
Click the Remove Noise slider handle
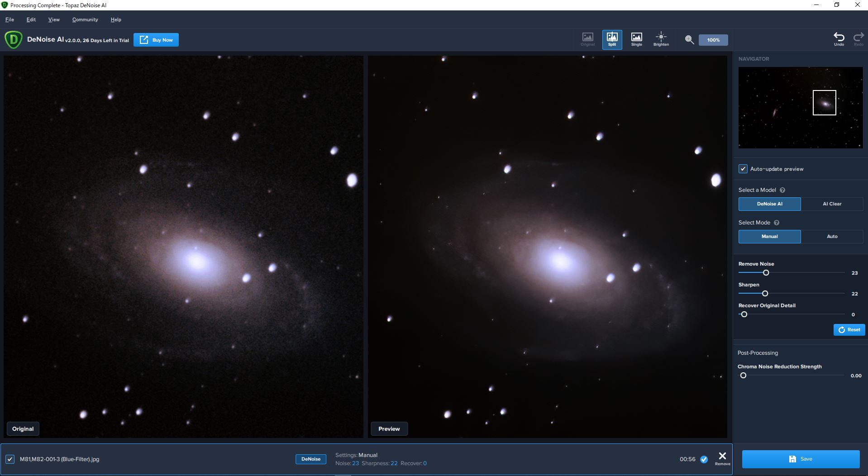click(x=766, y=273)
